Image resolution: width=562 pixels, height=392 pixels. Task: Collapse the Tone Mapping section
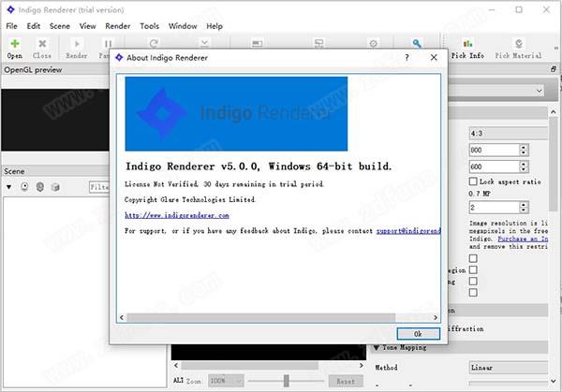[377, 347]
